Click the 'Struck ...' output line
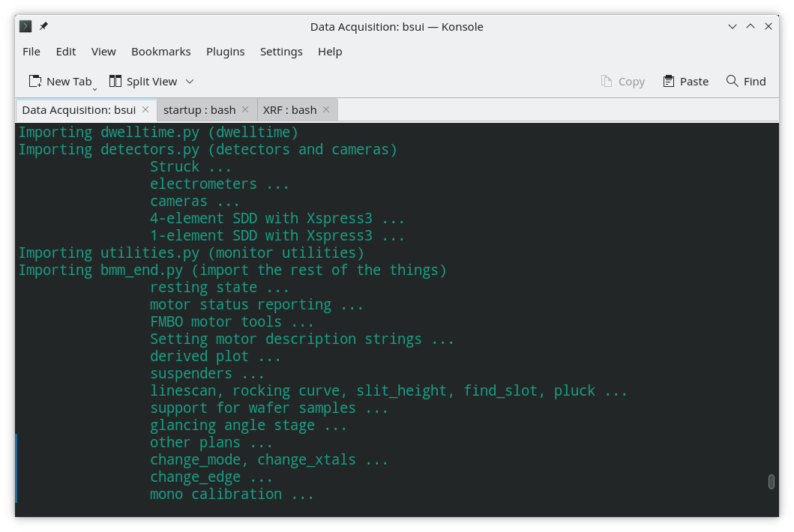The width and height of the screenshot is (794, 532). point(190,167)
